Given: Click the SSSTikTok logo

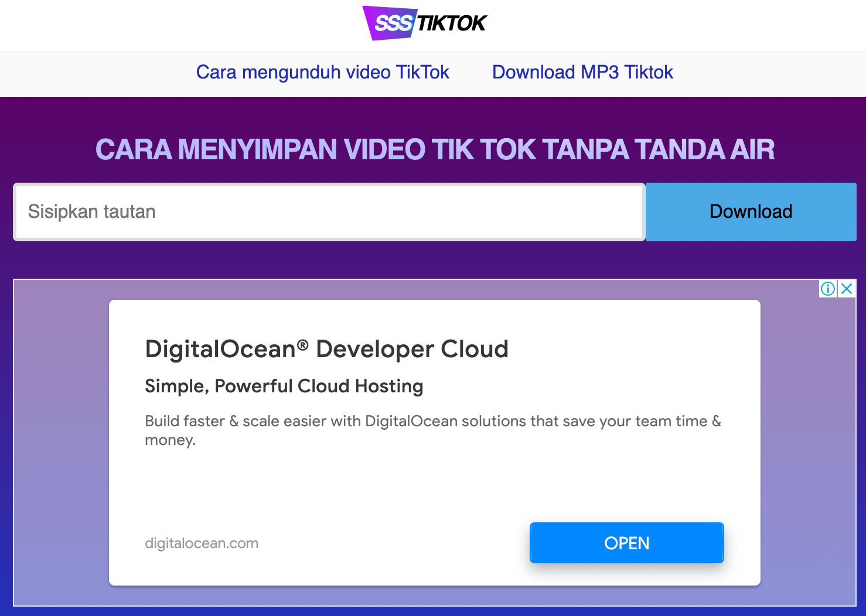Looking at the screenshot, I should 425,23.
